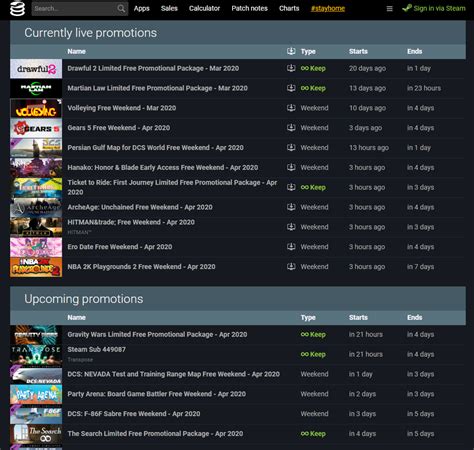This screenshot has width=474, height=450.
Task: Open the Sales menu item
Action: [x=169, y=8]
